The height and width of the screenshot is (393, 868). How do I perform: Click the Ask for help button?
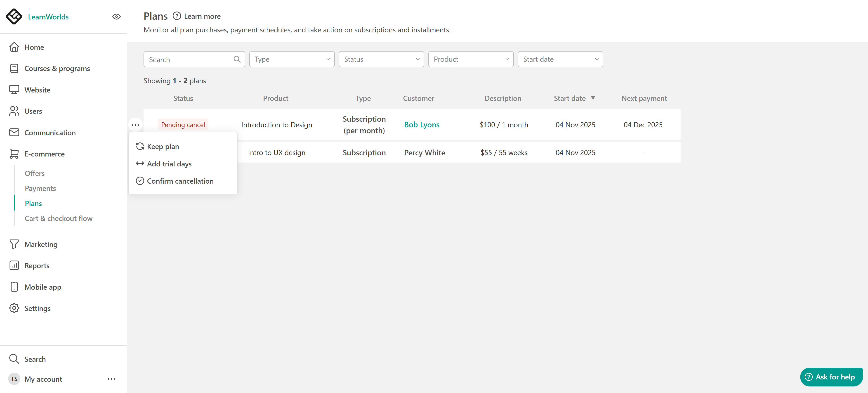(x=831, y=377)
